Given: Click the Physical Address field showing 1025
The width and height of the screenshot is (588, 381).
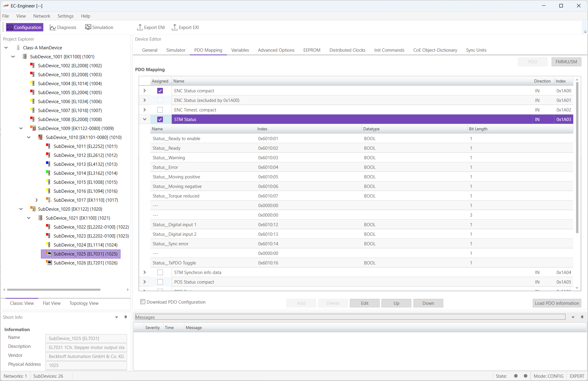Looking at the screenshot, I should [86, 365].
